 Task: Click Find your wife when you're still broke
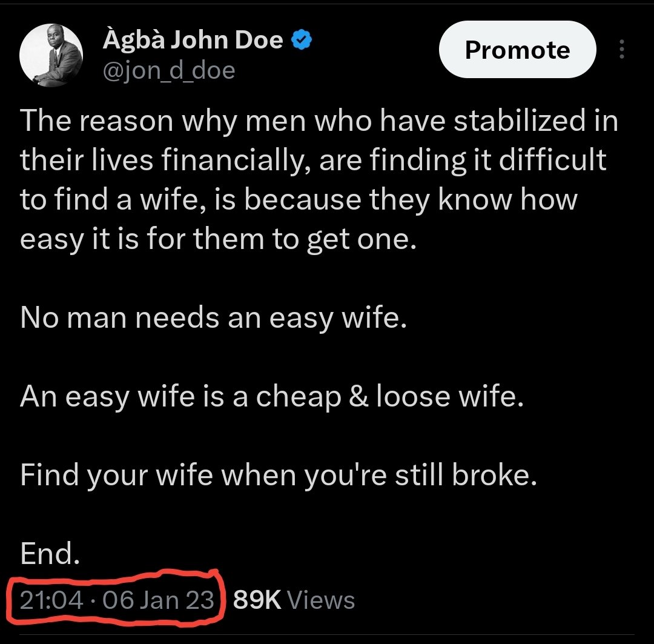pos(278,475)
